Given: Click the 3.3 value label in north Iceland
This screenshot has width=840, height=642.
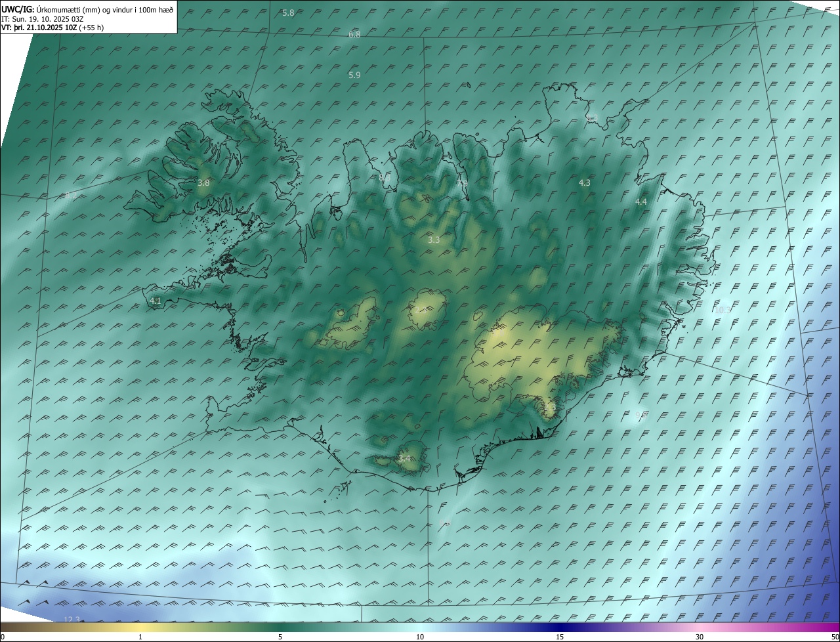Looking at the screenshot, I should [434, 240].
